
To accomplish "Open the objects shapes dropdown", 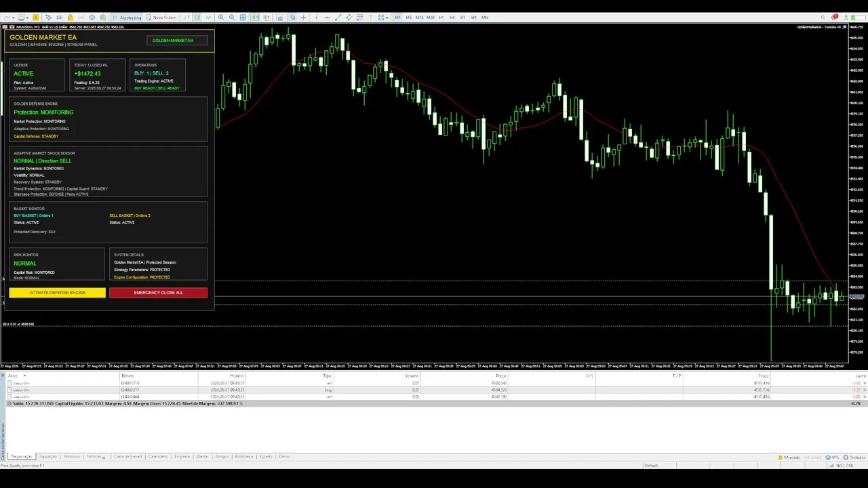I will [x=382, y=18].
